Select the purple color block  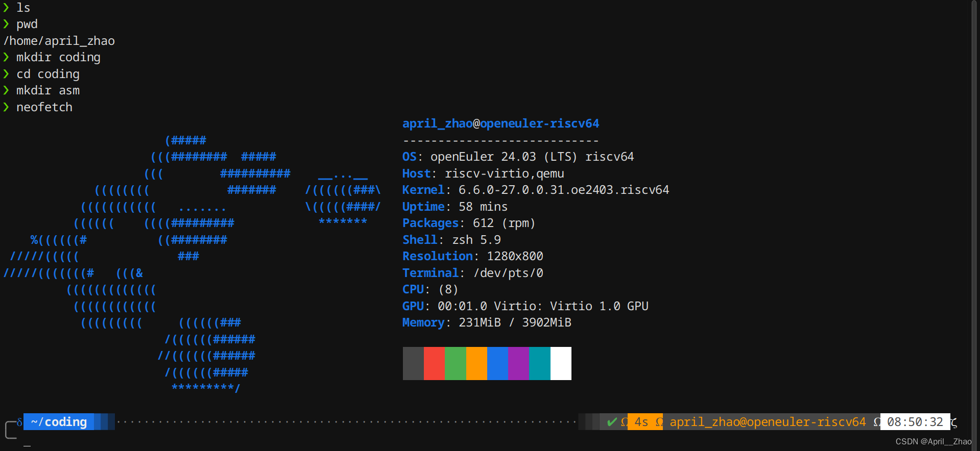point(518,363)
